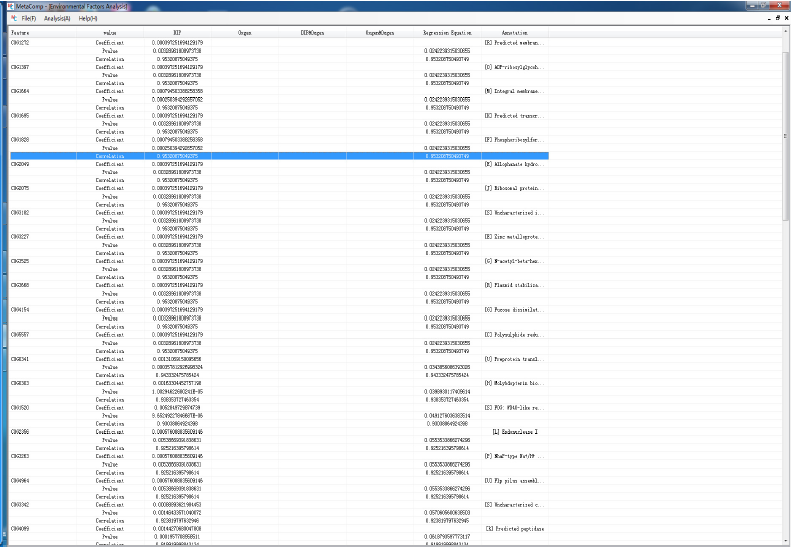The width and height of the screenshot is (791, 549).
Task: Close the MetaComp window
Action: [x=780, y=6]
